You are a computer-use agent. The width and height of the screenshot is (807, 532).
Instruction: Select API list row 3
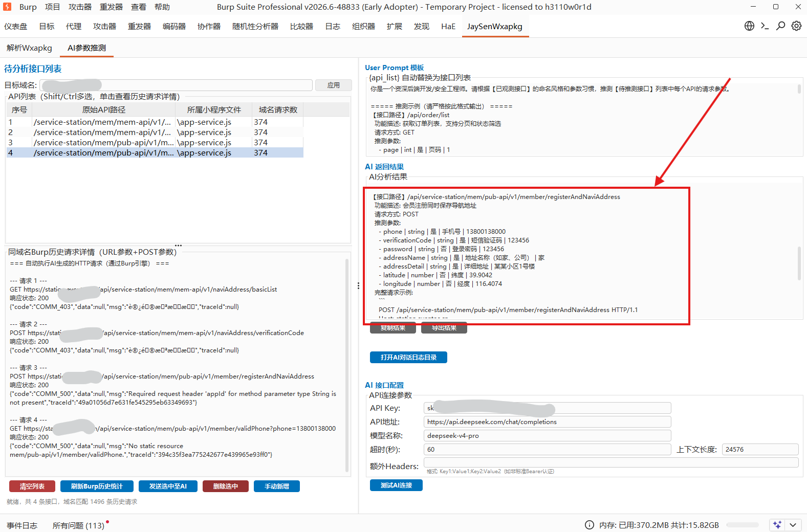[155, 143]
